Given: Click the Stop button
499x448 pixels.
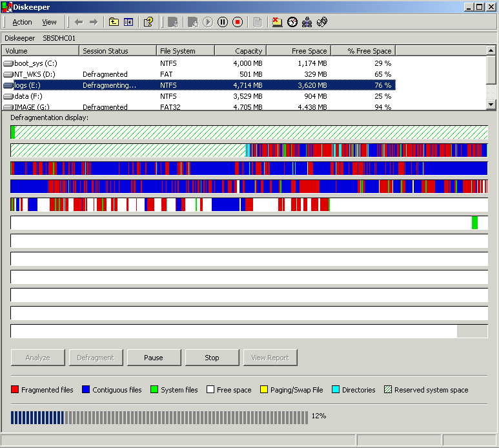Looking at the screenshot, I should tap(212, 358).
